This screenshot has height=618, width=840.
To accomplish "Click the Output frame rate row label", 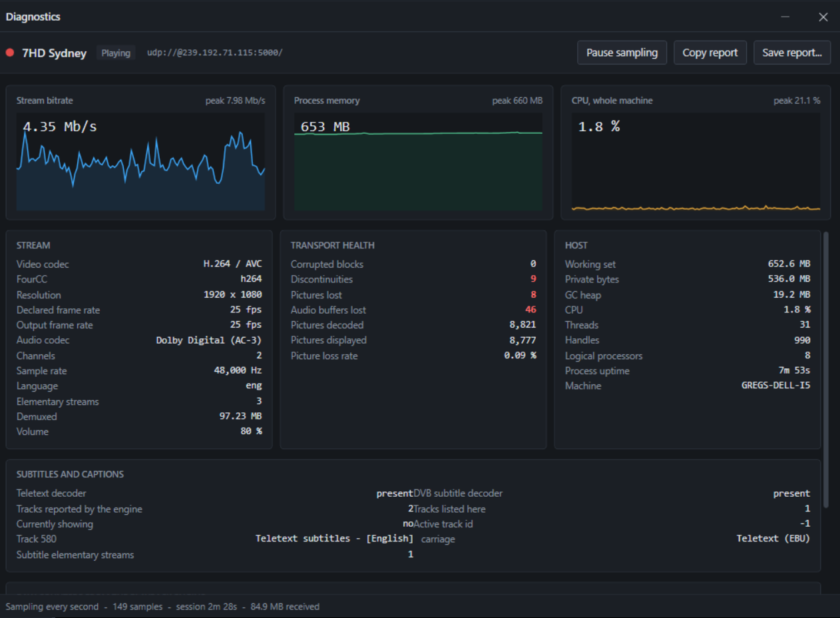I will [x=55, y=326].
